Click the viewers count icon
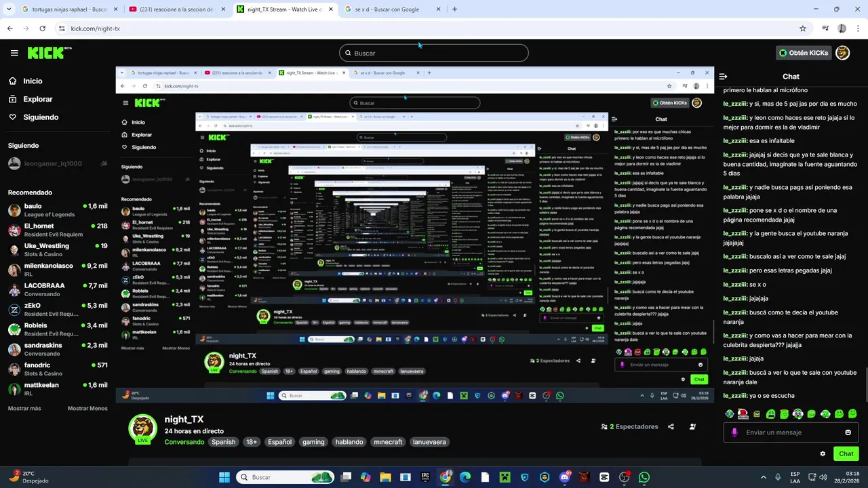The image size is (868, 488). pyautogui.click(x=604, y=426)
